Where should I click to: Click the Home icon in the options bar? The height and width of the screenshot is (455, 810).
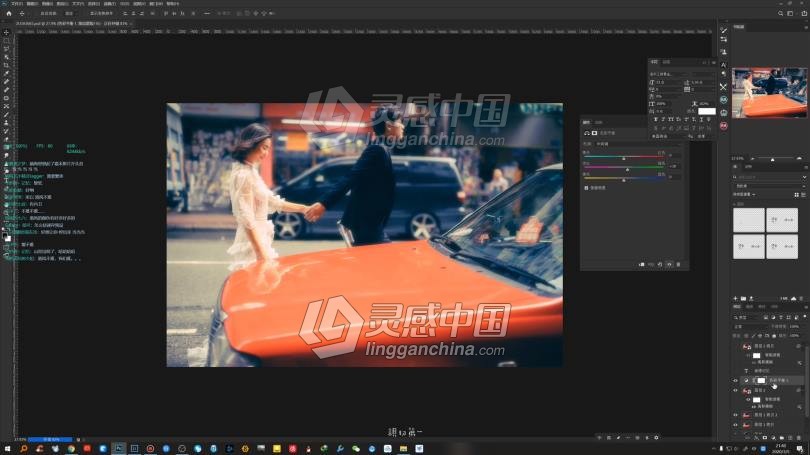[9, 13]
